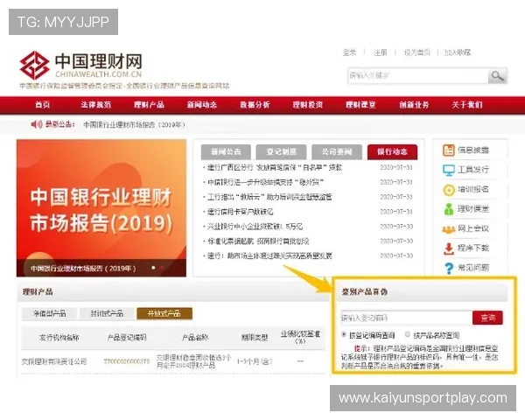Viewport: 525px width, 420px height.
Task: Click the 程序下载 download icon
Action: point(448,248)
